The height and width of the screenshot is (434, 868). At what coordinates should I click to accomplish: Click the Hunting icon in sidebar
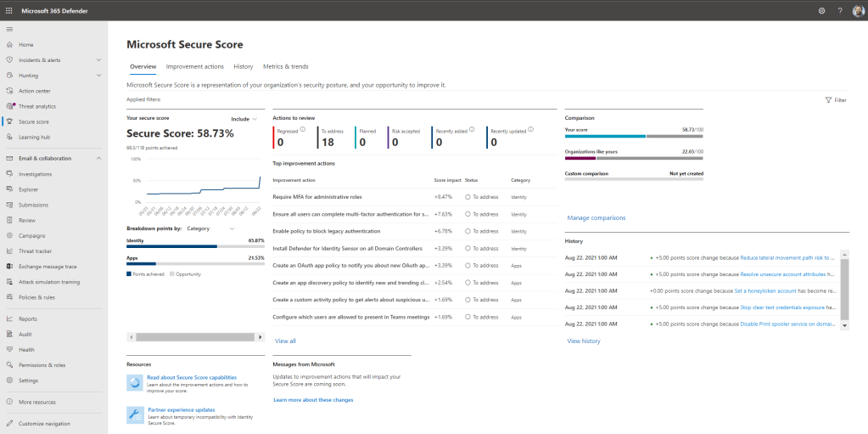[9, 76]
